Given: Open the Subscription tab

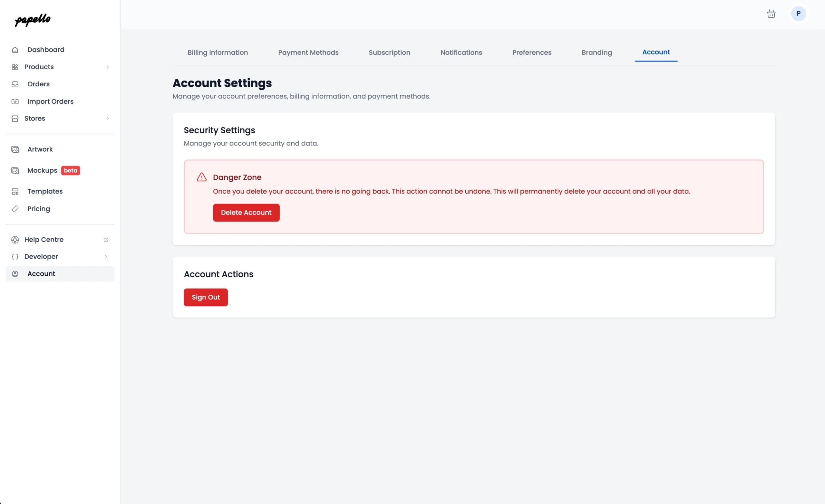Looking at the screenshot, I should click(x=389, y=52).
